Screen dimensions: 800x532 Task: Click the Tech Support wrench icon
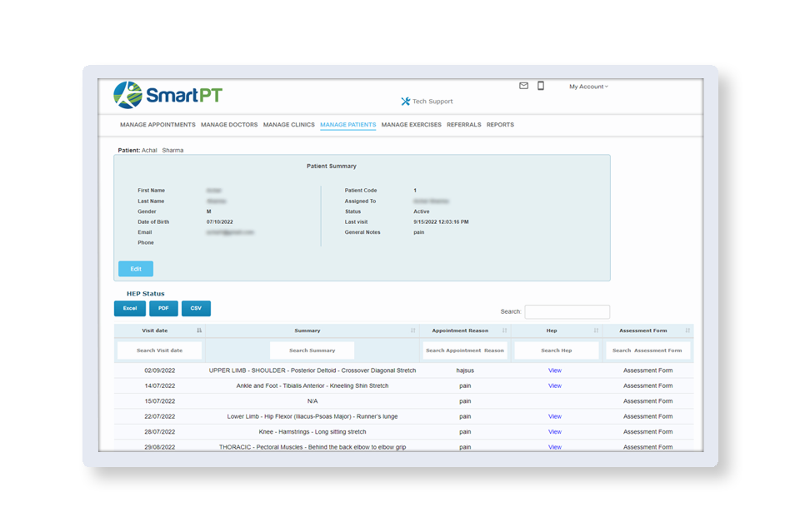406,102
